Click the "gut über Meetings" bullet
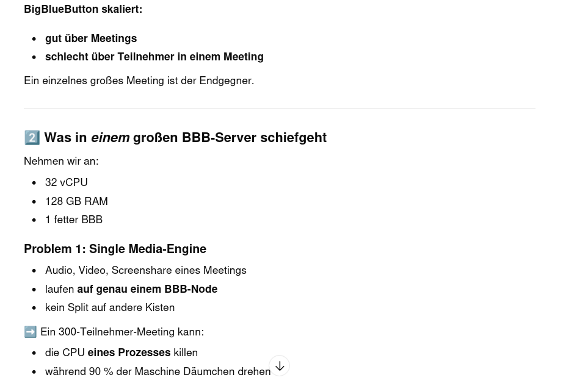 (x=91, y=38)
